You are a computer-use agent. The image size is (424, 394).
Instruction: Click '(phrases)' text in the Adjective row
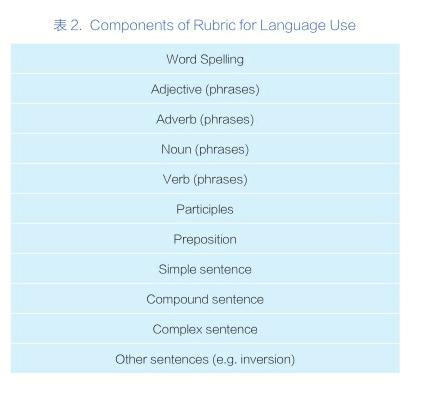(x=232, y=89)
